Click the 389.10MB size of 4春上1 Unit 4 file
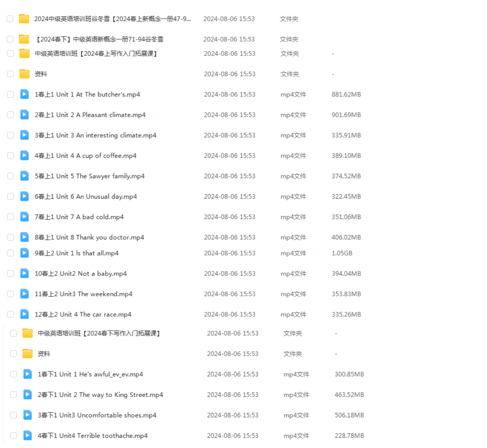 (346, 156)
